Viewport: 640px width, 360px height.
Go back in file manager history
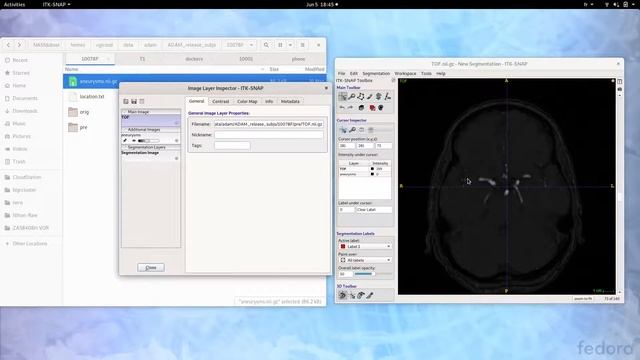8,45
